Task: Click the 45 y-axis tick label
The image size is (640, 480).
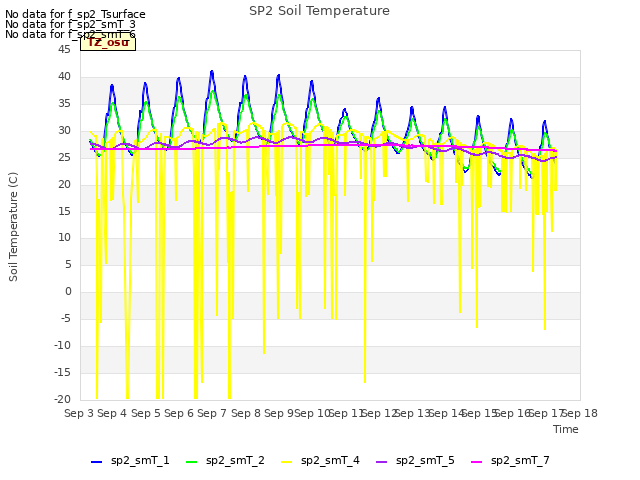Action: [x=64, y=50]
